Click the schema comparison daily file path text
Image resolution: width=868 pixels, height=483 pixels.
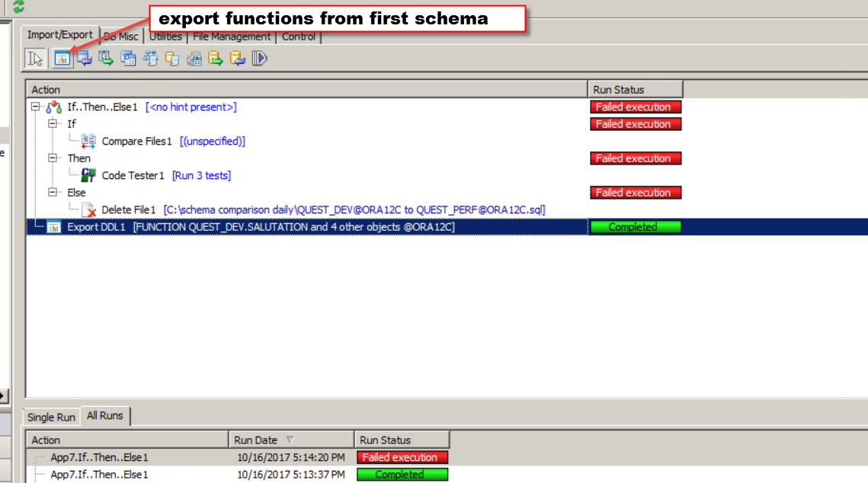[354, 210]
